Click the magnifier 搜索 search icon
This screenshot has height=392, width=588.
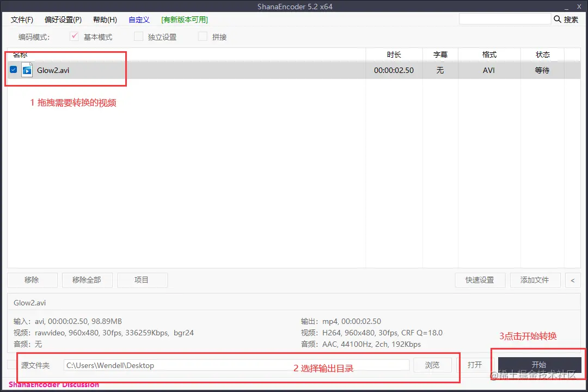[x=558, y=19]
